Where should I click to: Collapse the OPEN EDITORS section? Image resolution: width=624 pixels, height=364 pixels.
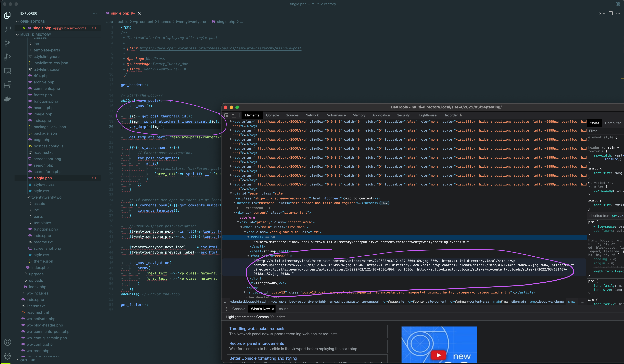(17, 22)
